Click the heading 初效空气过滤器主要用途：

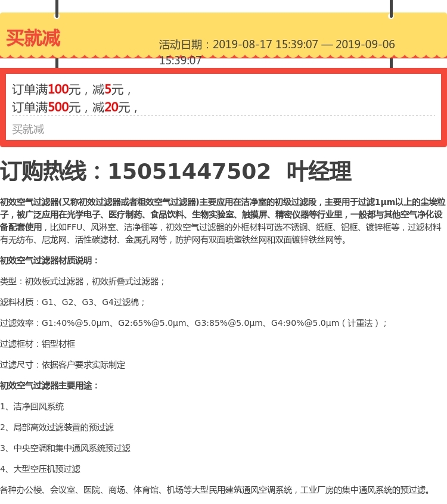click(49, 385)
